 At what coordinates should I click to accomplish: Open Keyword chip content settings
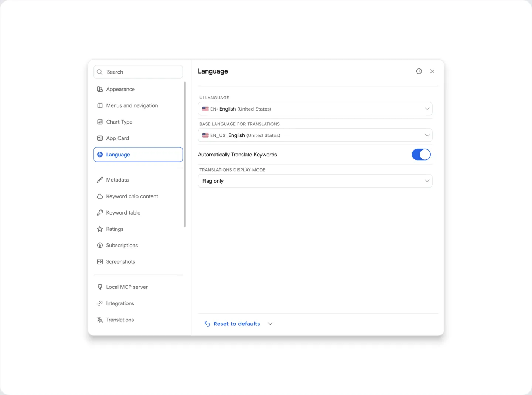click(138, 196)
